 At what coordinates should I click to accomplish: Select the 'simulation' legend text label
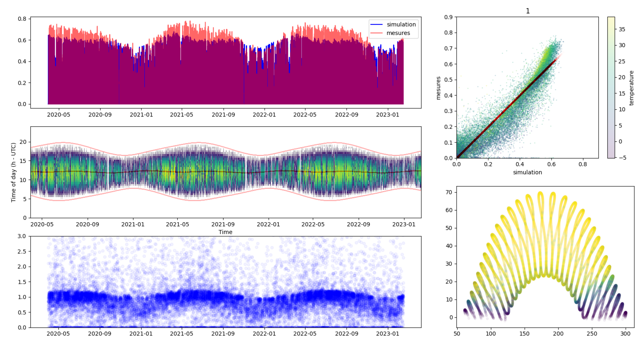[401, 24]
